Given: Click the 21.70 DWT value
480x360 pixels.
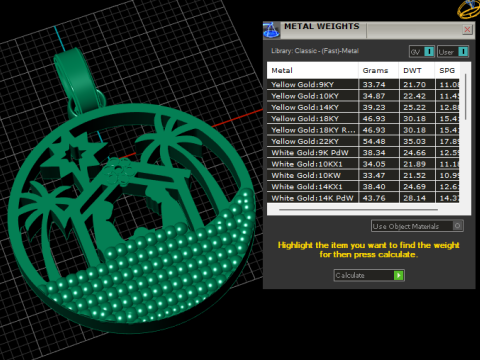Looking at the screenshot, I should point(414,85).
